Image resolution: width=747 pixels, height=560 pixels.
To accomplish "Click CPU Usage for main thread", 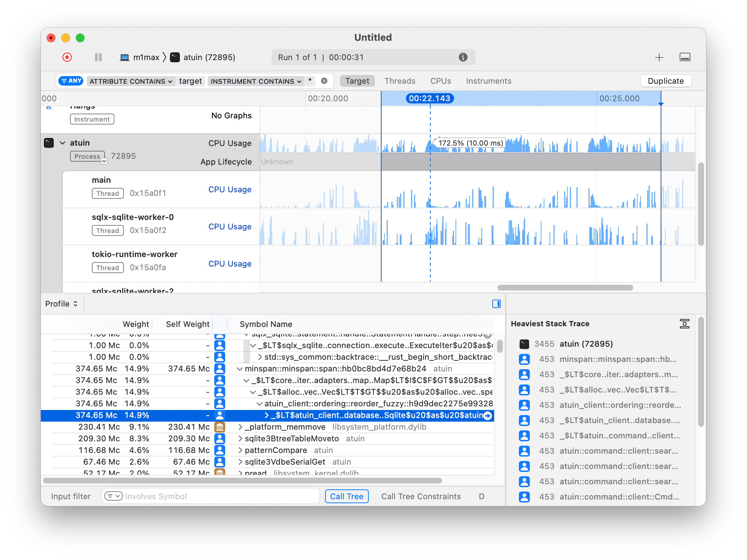I will coord(230,189).
